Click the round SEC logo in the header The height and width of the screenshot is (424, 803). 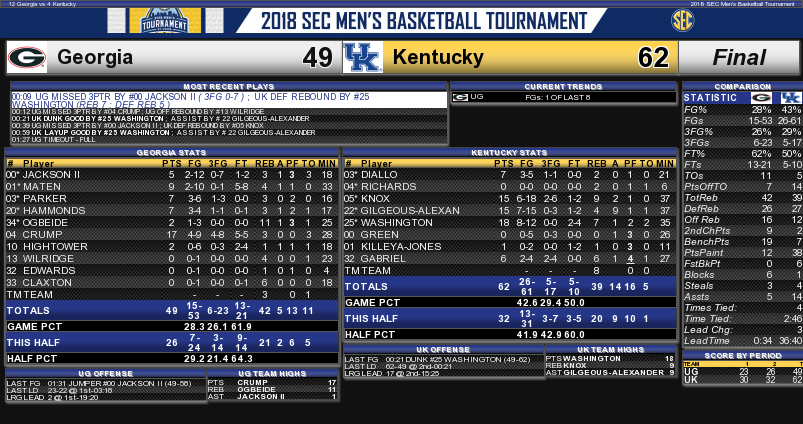click(682, 21)
